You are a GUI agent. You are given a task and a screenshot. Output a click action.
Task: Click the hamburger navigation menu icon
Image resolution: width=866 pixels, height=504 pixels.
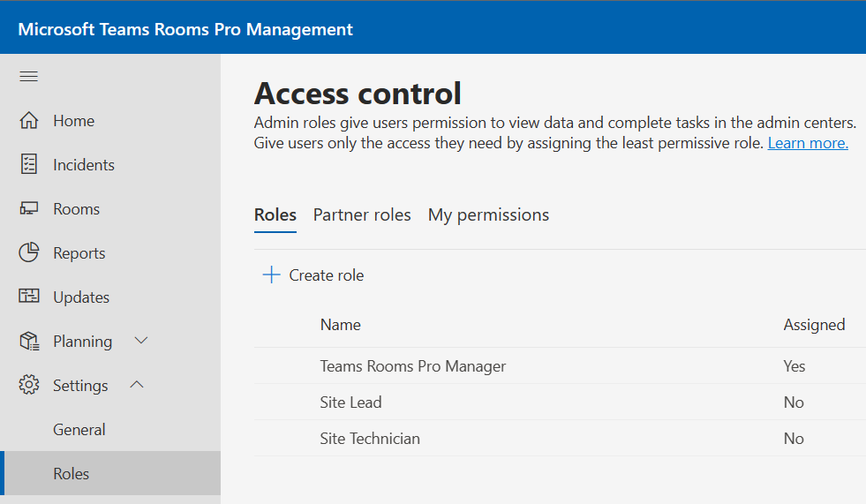tap(29, 77)
